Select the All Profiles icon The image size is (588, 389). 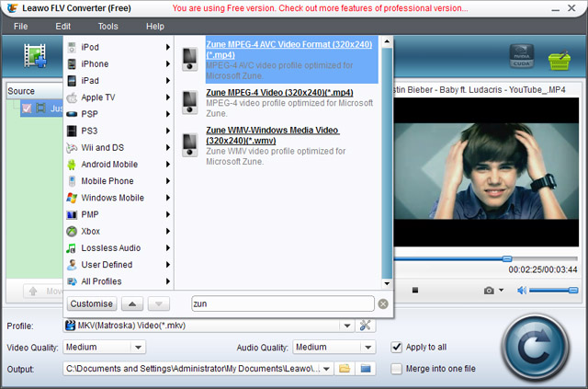(72, 281)
